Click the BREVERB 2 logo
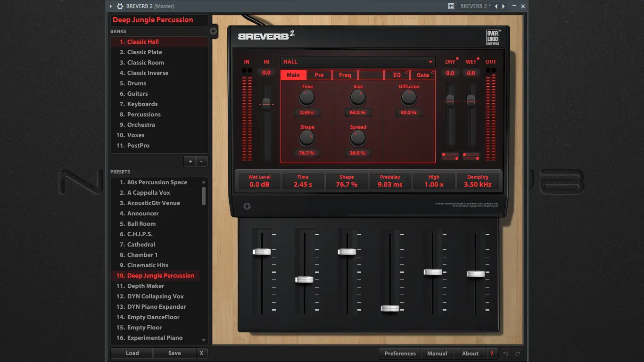Image resolution: width=644 pixels, height=362 pixels. (266, 35)
